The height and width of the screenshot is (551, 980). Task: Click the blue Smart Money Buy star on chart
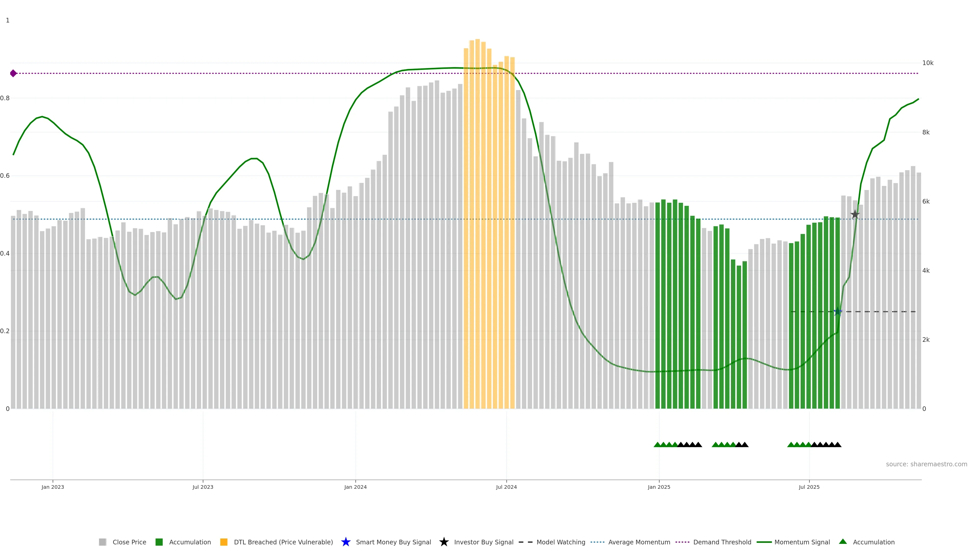pos(837,312)
